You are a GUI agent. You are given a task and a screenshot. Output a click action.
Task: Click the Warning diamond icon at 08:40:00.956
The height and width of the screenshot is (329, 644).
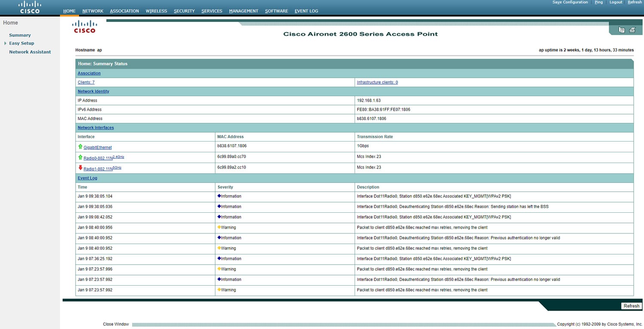click(219, 227)
